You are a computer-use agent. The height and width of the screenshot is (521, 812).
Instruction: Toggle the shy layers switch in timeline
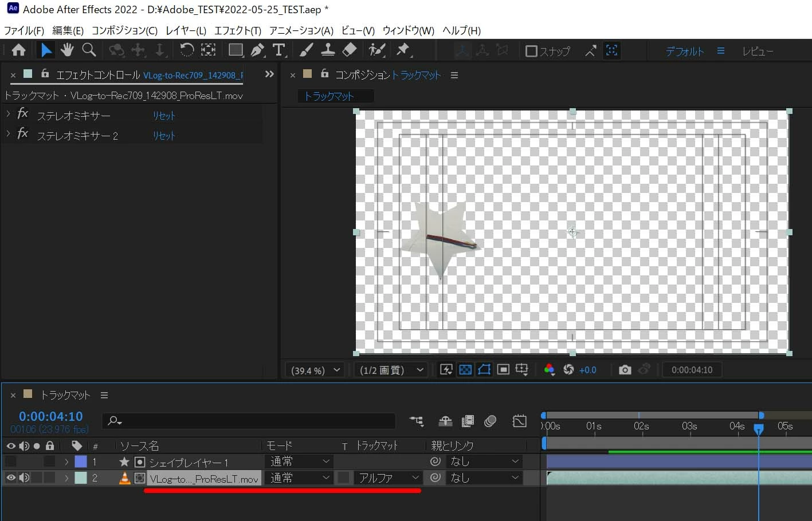(x=445, y=421)
